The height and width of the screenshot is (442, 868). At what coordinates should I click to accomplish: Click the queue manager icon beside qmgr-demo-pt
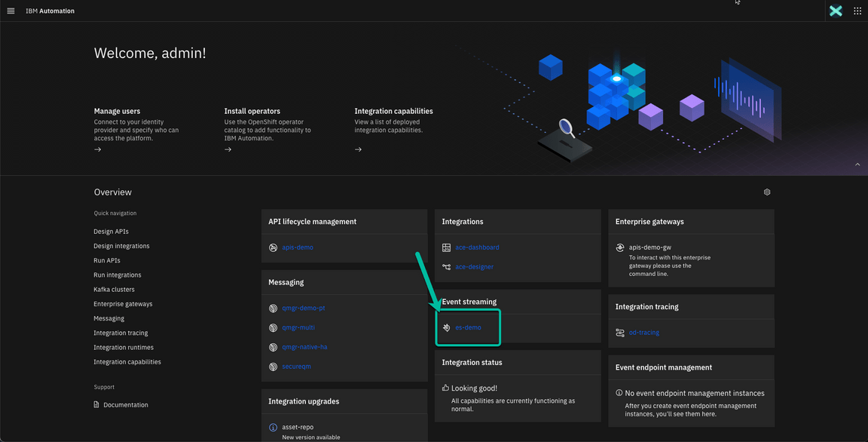coord(272,308)
